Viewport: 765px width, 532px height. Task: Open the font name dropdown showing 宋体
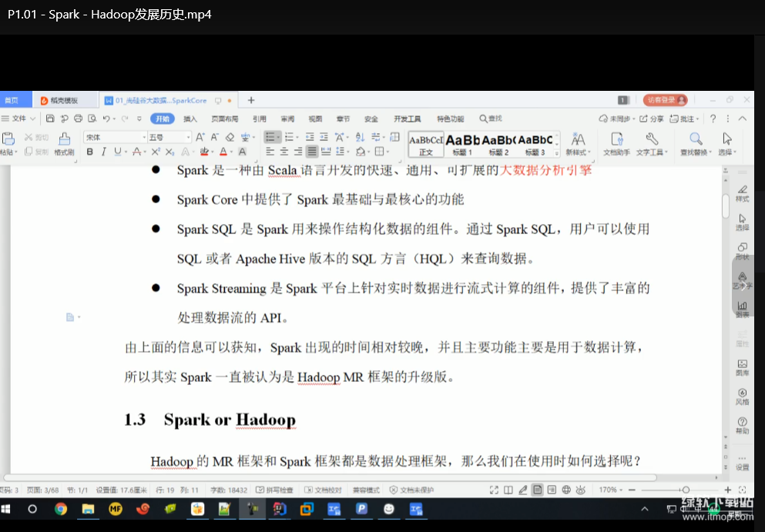click(x=114, y=137)
